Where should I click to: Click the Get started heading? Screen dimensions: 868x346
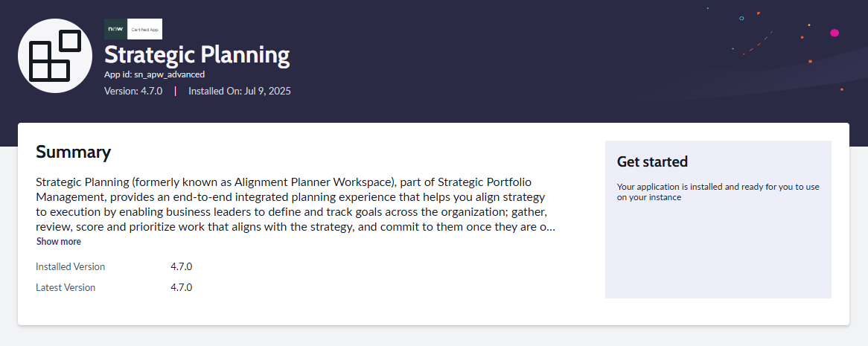pyautogui.click(x=652, y=161)
